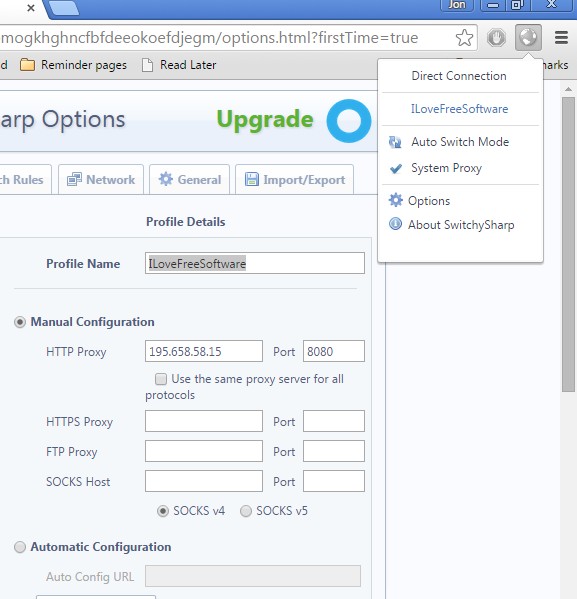Screen dimensions: 577x599
Task: Click the scrollbar up arrow
Action: [569, 89]
